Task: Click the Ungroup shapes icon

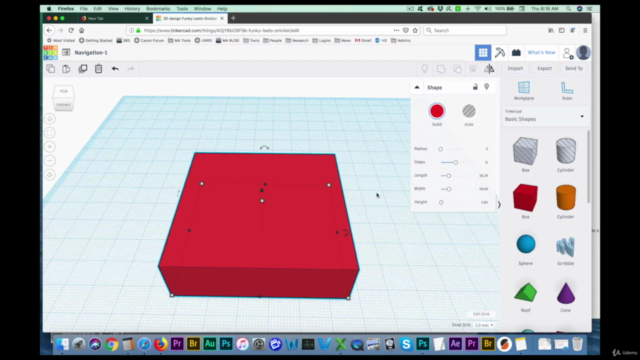Action: click(457, 69)
